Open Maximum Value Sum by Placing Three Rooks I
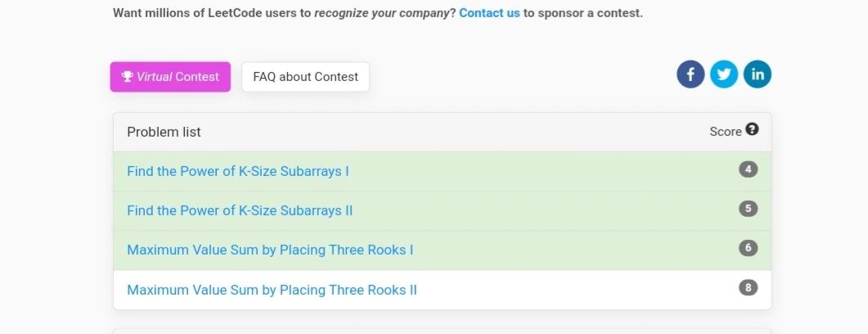 270,250
